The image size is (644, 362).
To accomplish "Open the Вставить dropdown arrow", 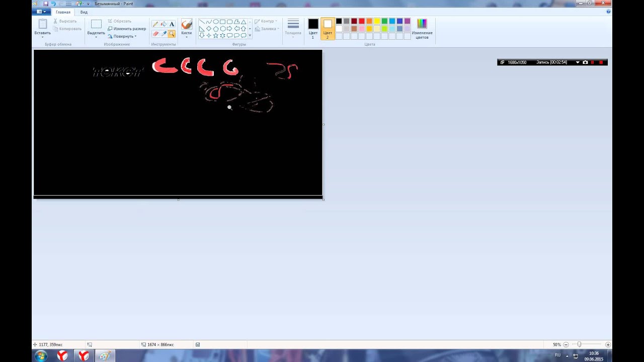I will click(x=43, y=37).
